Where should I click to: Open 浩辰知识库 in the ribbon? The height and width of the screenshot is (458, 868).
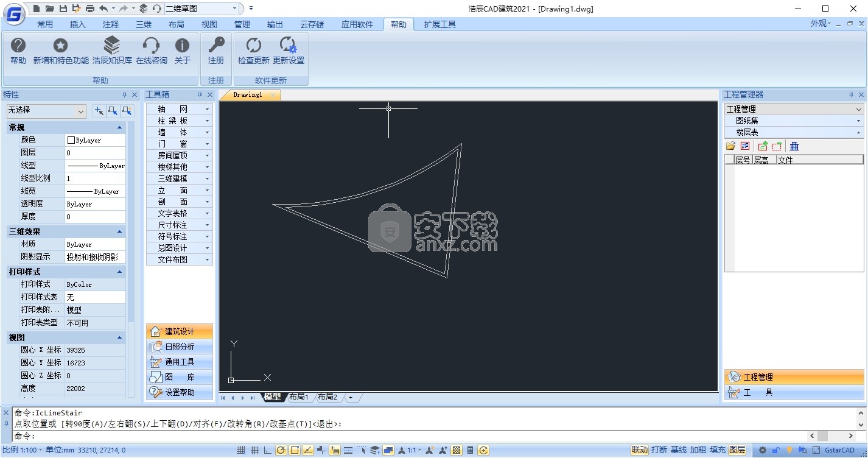pyautogui.click(x=112, y=51)
